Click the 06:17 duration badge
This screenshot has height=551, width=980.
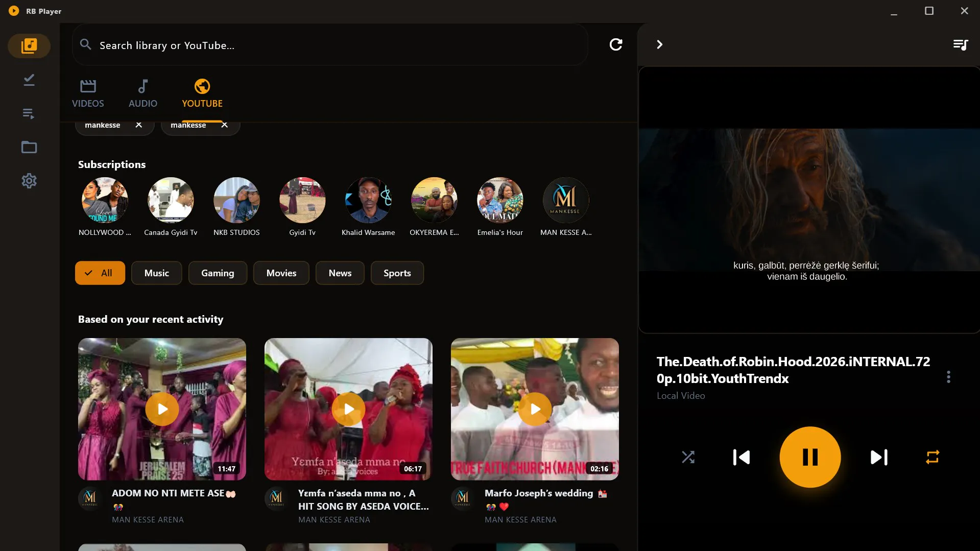click(413, 469)
